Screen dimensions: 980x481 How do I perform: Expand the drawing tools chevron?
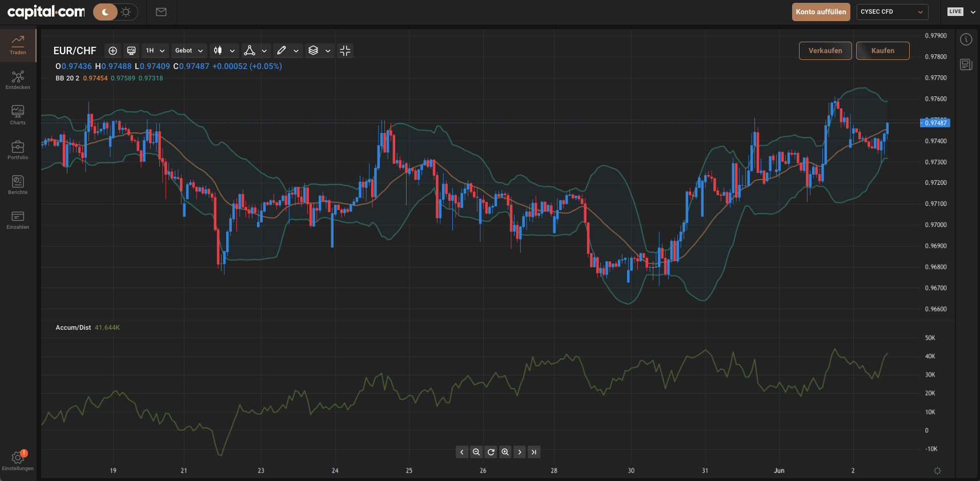[x=296, y=51]
